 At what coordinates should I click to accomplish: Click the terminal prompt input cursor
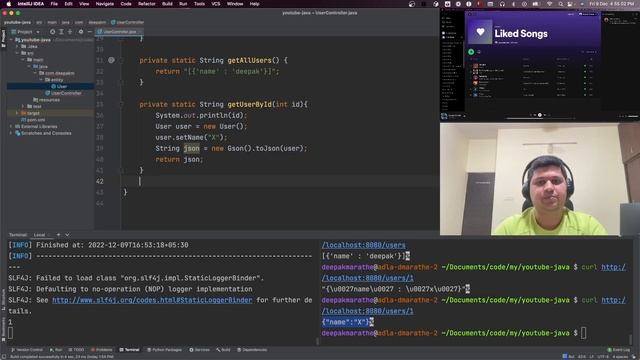pyautogui.click(x=583, y=333)
